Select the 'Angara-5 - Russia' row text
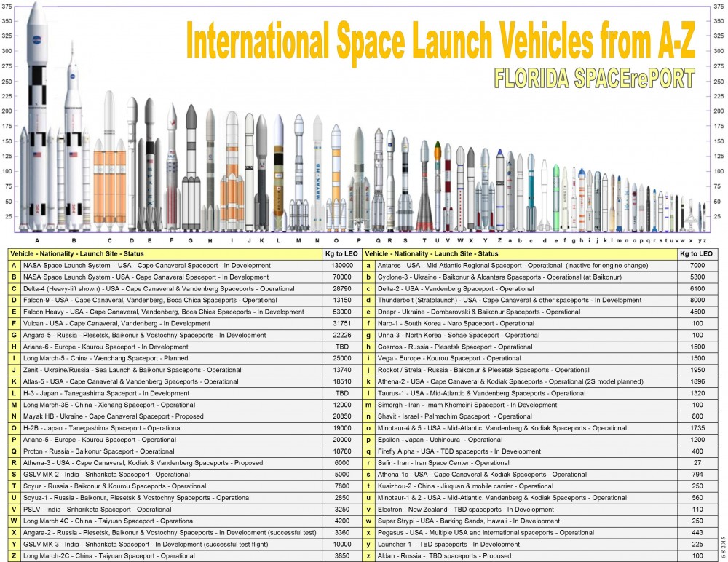 [x=144, y=335]
